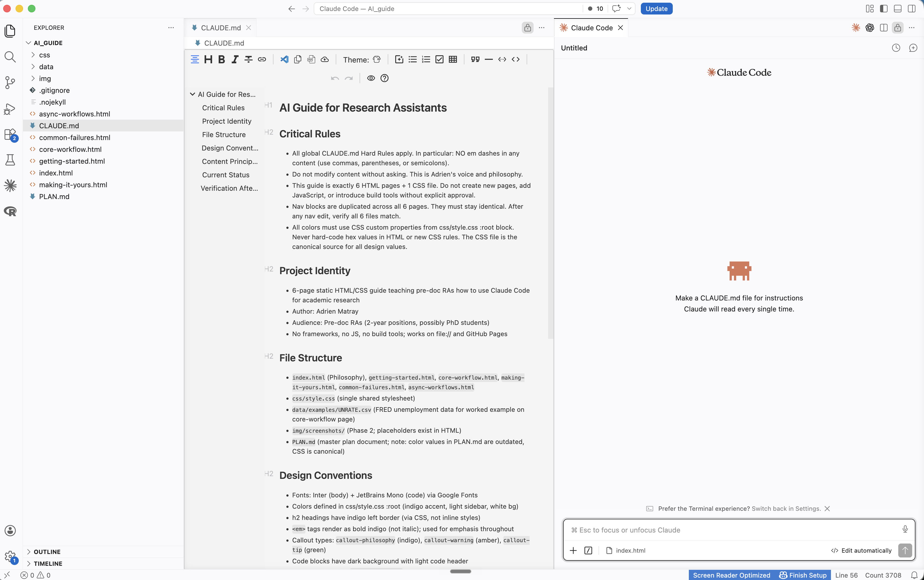Open more actions in Claude Code group
The image size is (924, 580).
[912, 28]
